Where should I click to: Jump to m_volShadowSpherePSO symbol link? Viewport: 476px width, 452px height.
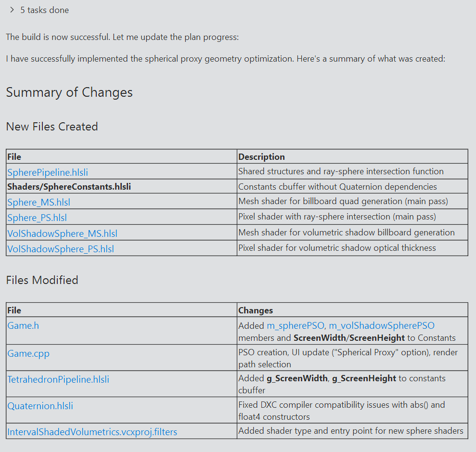382,326
